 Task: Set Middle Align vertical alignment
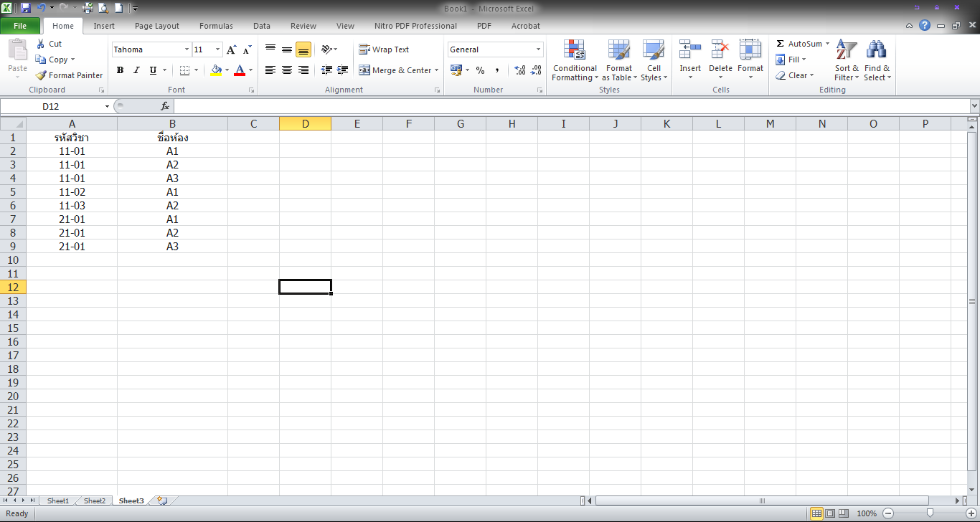[x=287, y=49]
